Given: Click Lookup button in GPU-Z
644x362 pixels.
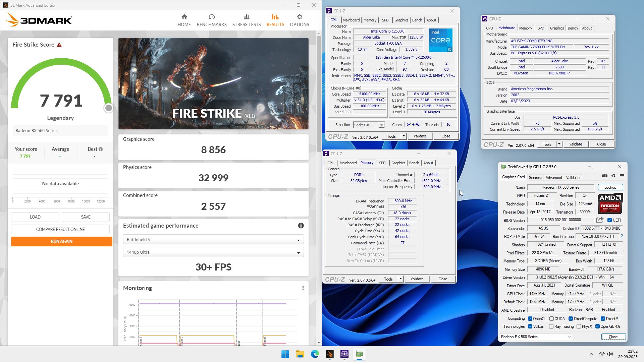Looking at the screenshot, I should (x=610, y=187).
